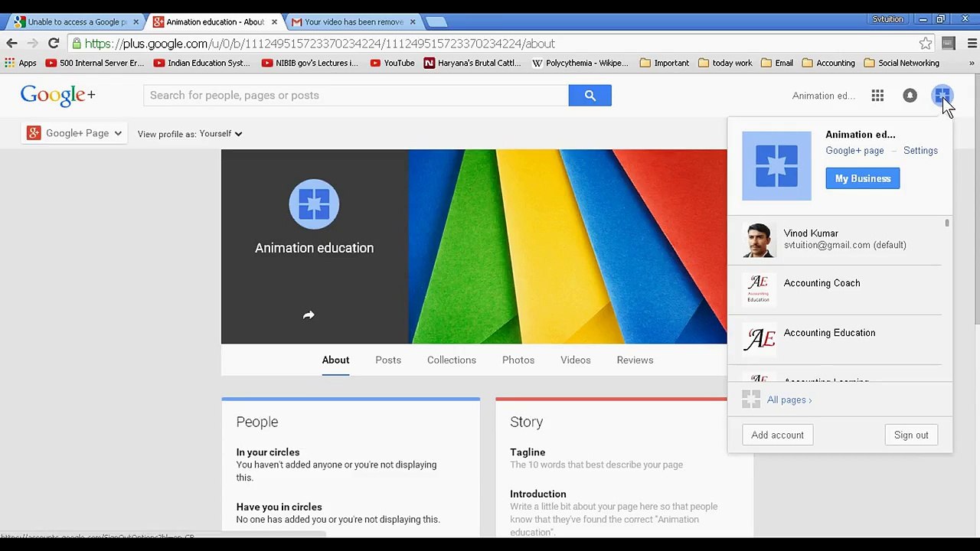980x551 pixels.
Task: Click the Sign out button
Action: coord(911,435)
